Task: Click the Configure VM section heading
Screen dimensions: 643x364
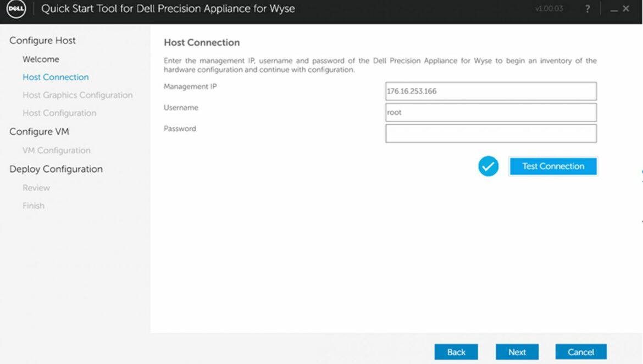Action: (39, 131)
